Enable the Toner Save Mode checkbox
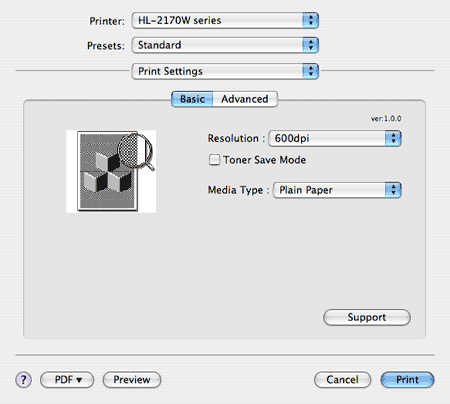 [214, 160]
